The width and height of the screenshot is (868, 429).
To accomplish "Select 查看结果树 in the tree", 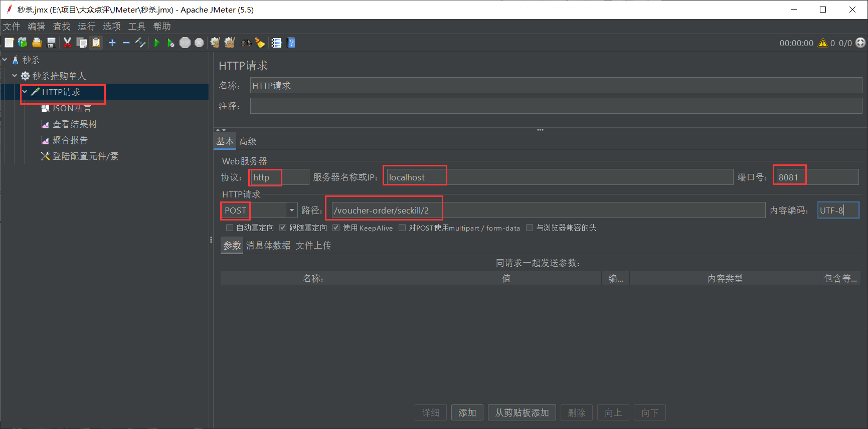I will pyautogui.click(x=74, y=124).
